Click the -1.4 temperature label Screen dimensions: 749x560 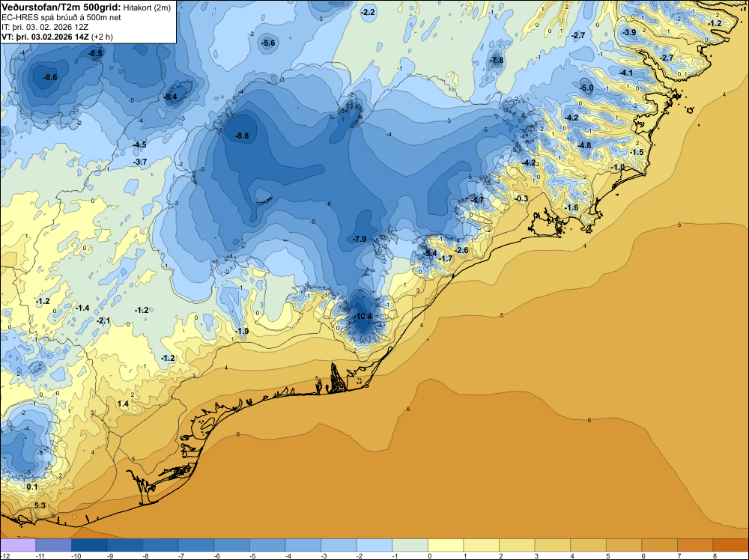click(82, 308)
